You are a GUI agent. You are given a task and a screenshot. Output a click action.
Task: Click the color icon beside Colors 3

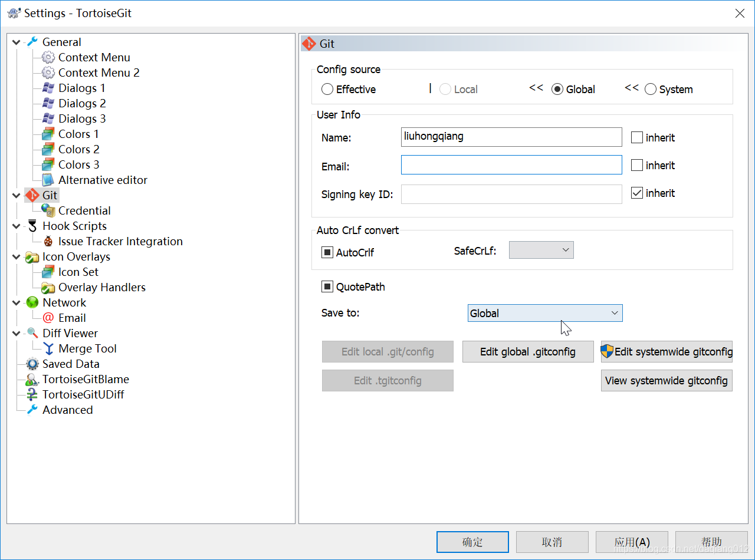(x=48, y=164)
